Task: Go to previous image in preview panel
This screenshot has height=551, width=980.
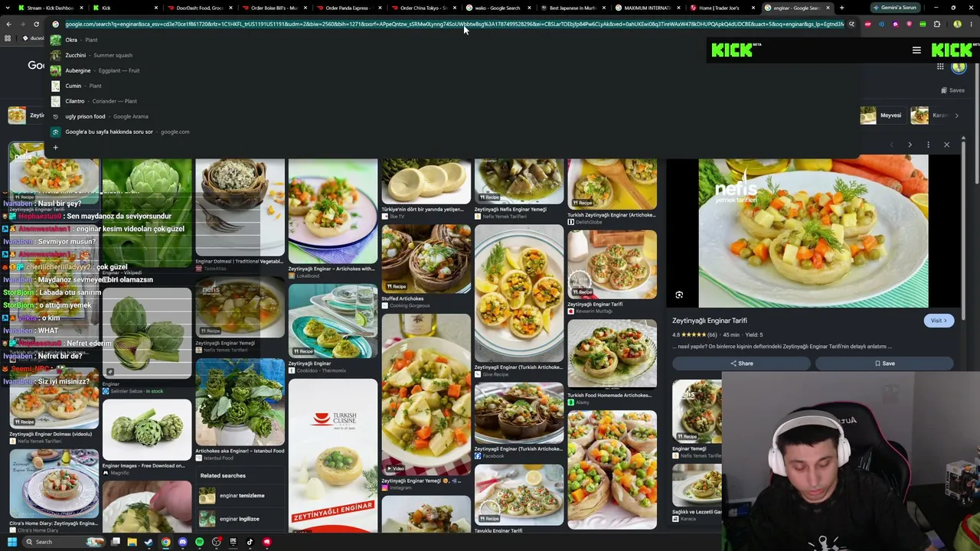Action: click(891, 145)
